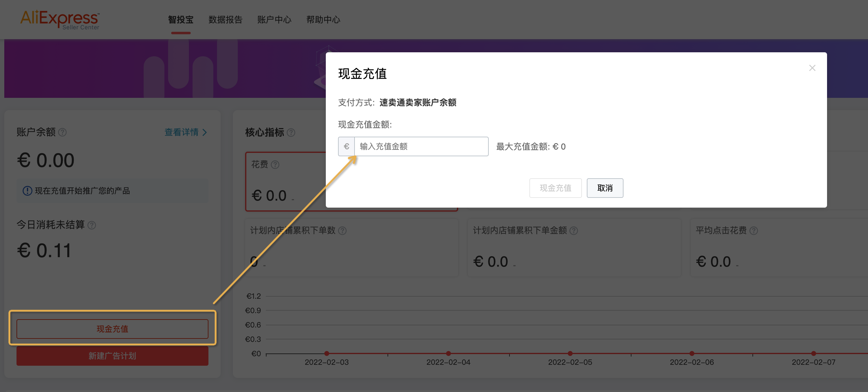This screenshot has width=868, height=392.
Task: Click the 2022-02-05 chart data point
Action: pyautogui.click(x=570, y=353)
